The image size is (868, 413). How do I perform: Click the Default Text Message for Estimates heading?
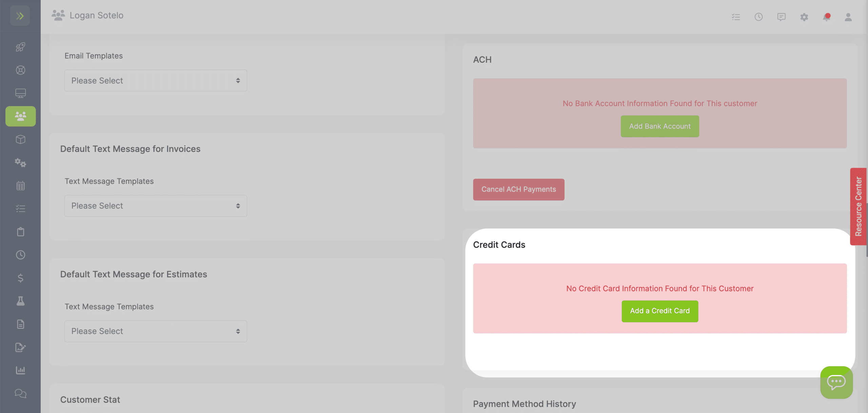coord(134,274)
